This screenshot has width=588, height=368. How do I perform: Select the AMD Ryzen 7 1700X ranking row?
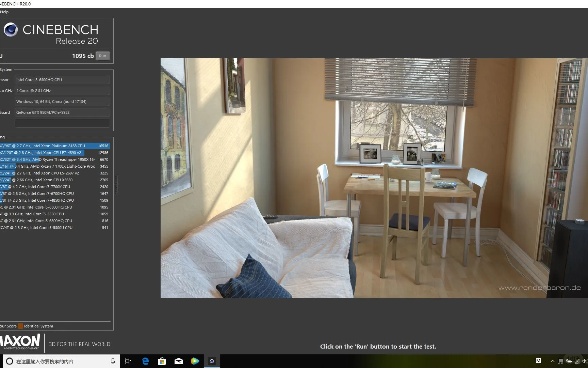tap(55, 166)
